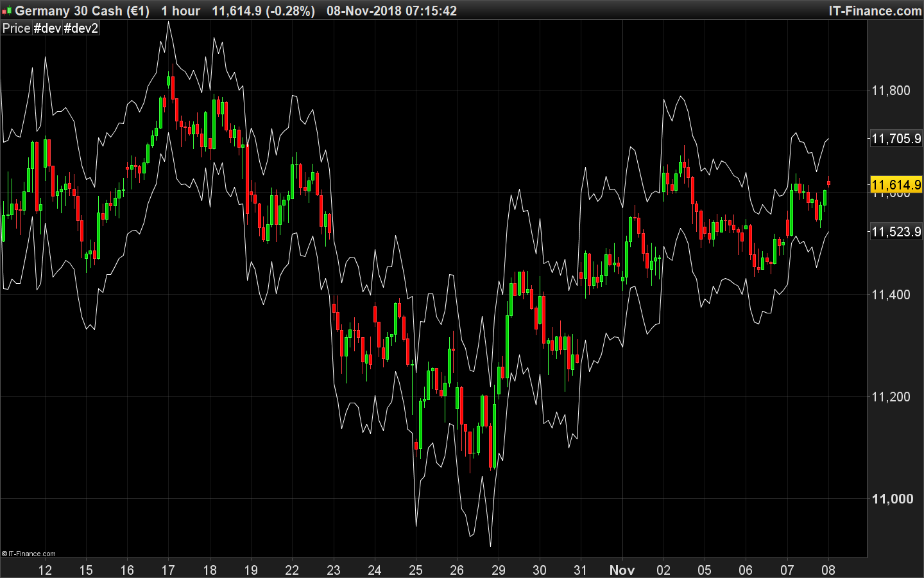Click the date label 02 on time axis
This screenshot has width=924, height=578.
[663, 570]
